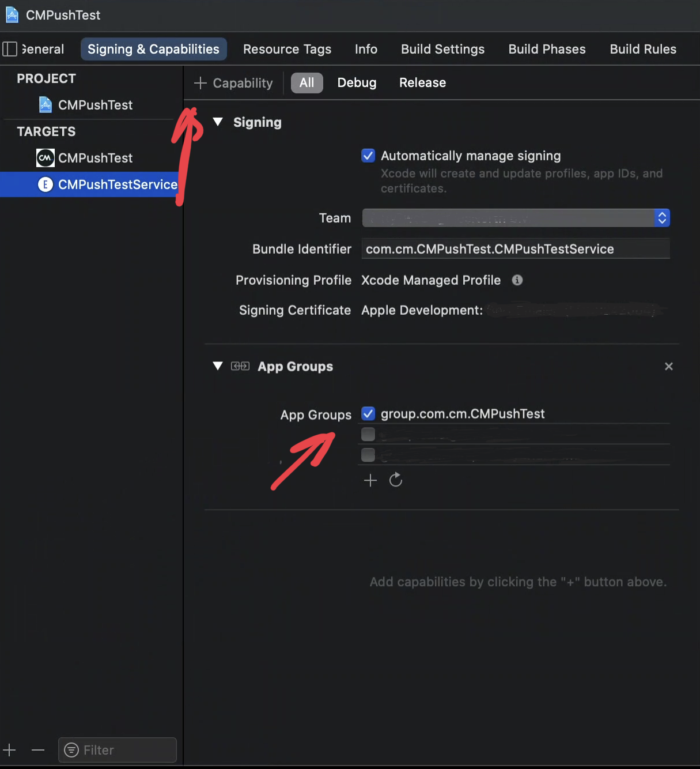Viewport: 700px width, 769px height.
Task: Click the plus Capability button
Action: [233, 83]
